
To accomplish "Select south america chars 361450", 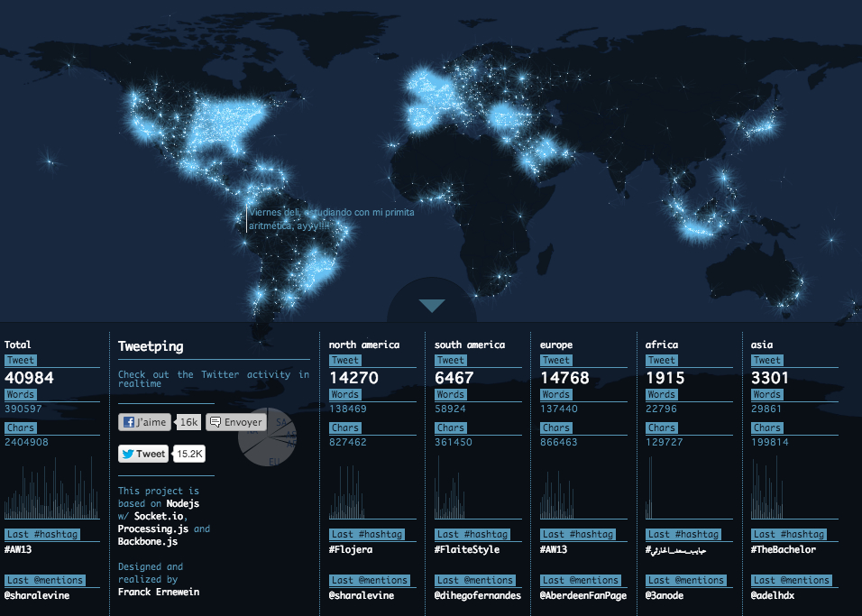I will pos(453,442).
